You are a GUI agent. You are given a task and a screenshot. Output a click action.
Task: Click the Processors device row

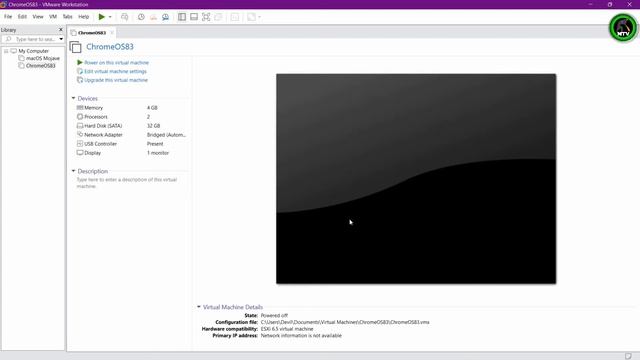(x=131, y=117)
